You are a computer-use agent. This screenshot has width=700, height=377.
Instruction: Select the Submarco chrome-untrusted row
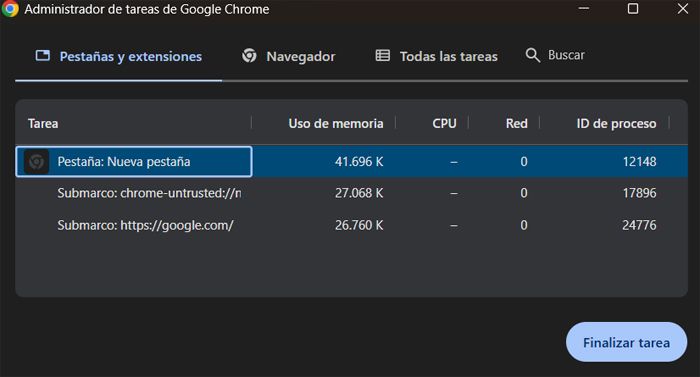point(351,193)
